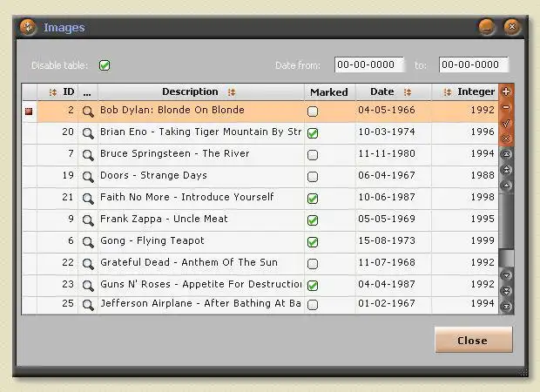Select 'Frank Zappa - Uncle Meat' description cell
Viewport: 540px width, 392px height.
click(x=201, y=220)
